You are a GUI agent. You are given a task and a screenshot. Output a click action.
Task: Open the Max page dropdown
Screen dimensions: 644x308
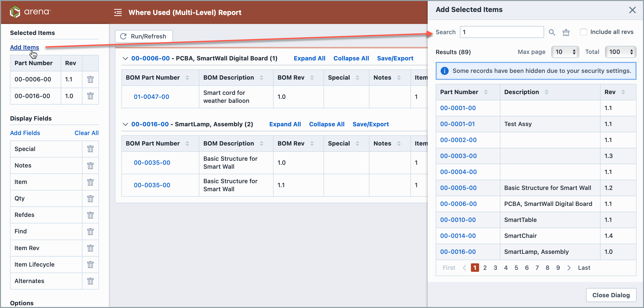(565, 52)
